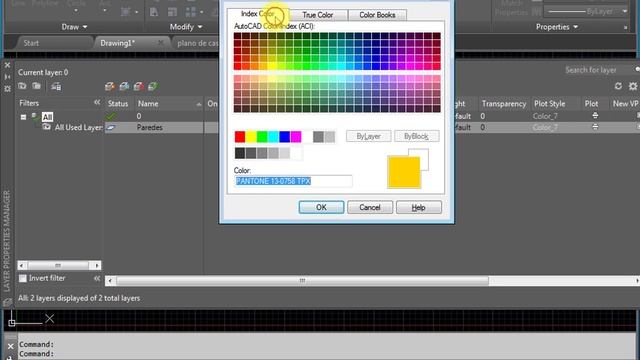Click the Set Current layer icon
The image size is (640, 360).
153,86
